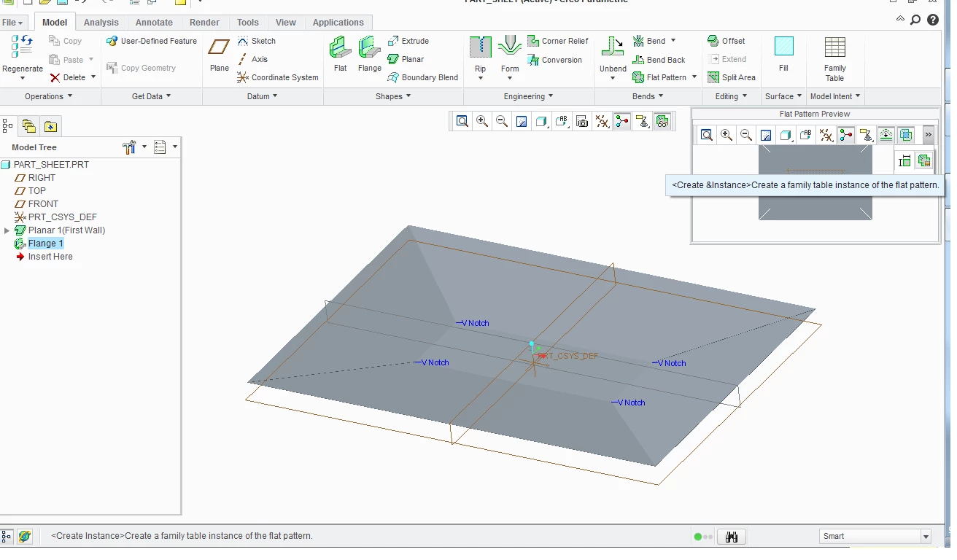
Task: Select the Flange wall tool
Action: [369, 55]
